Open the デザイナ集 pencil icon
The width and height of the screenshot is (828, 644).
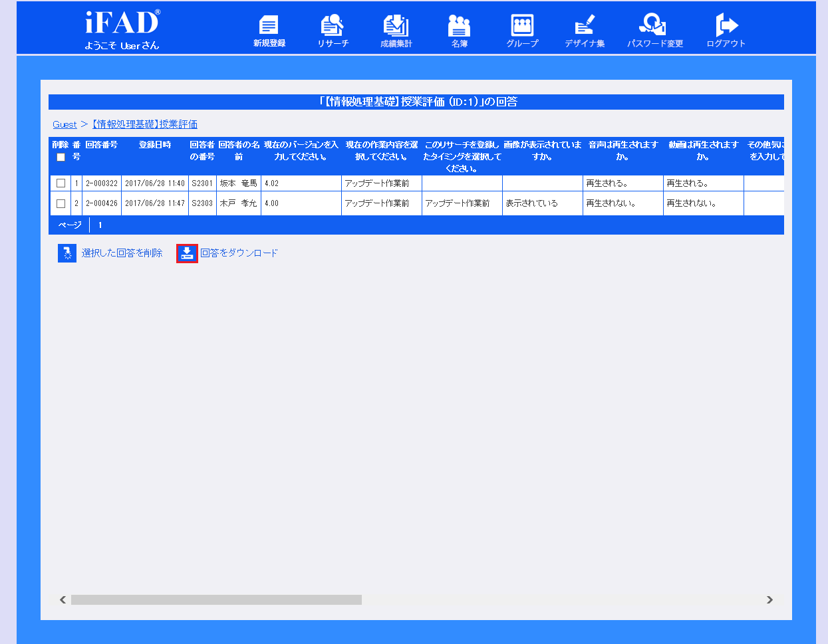[585, 25]
